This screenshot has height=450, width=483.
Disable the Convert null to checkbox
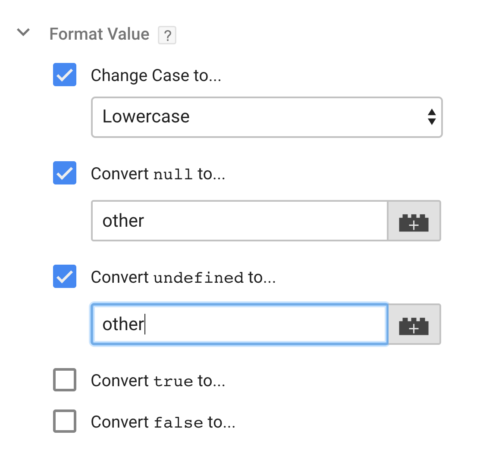(65, 173)
